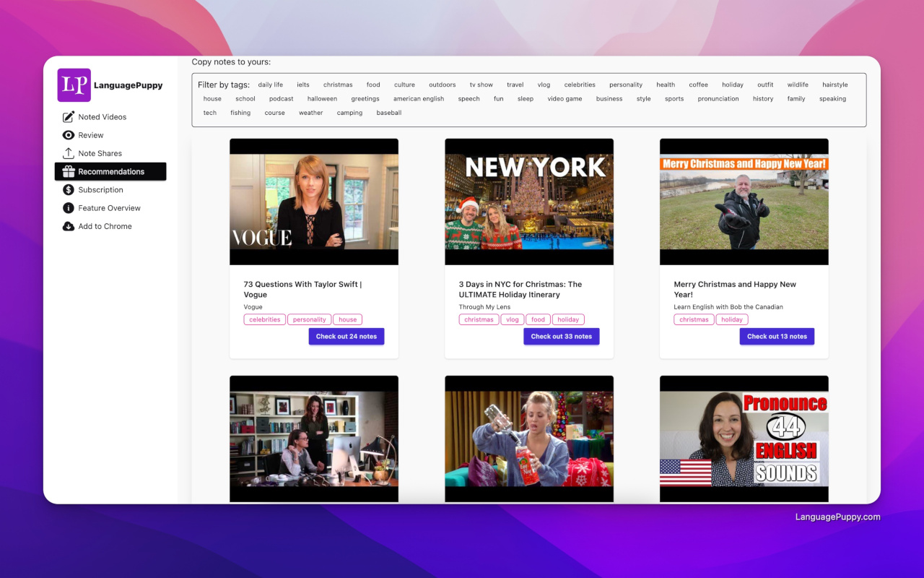The width and height of the screenshot is (924, 578).
Task: Filter by the 'daily life' tag
Action: coord(271,85)
